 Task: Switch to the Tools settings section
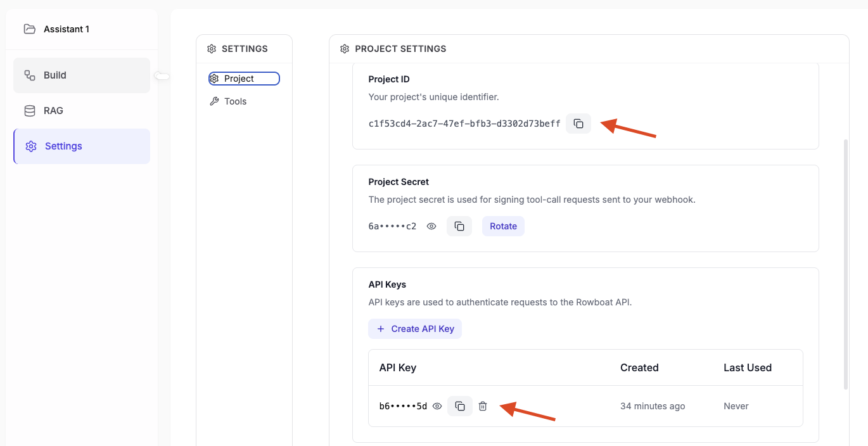[235, 101]
